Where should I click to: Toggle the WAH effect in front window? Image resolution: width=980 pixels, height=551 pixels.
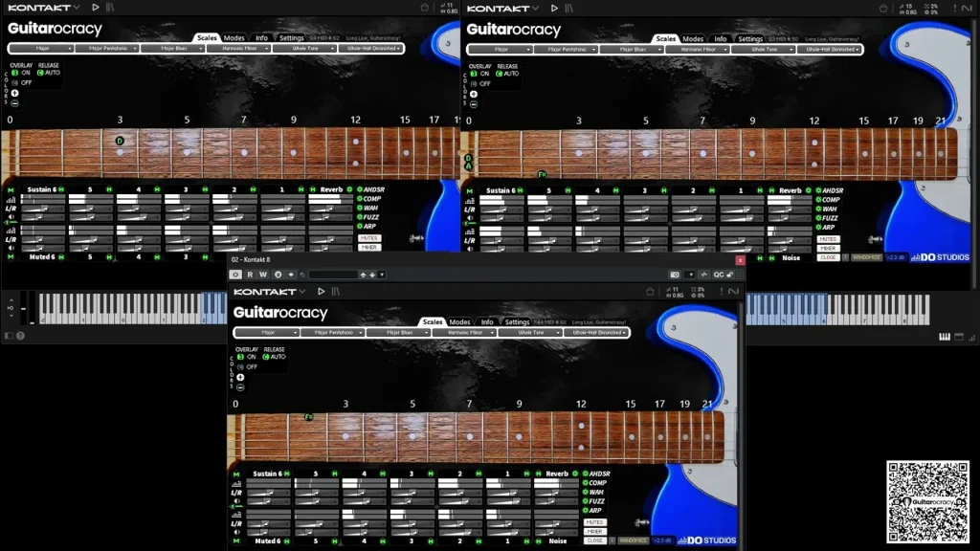point(586,493)
